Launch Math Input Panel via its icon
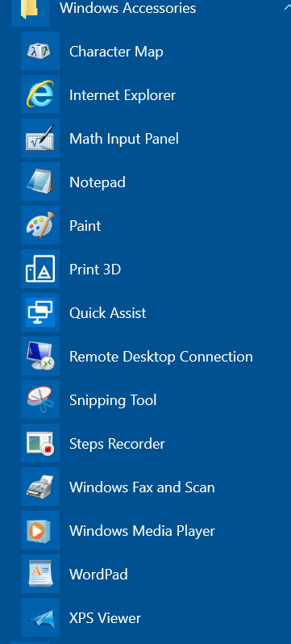Image resolution: width=291 pixels, height=644 pixels. [40, 139]
